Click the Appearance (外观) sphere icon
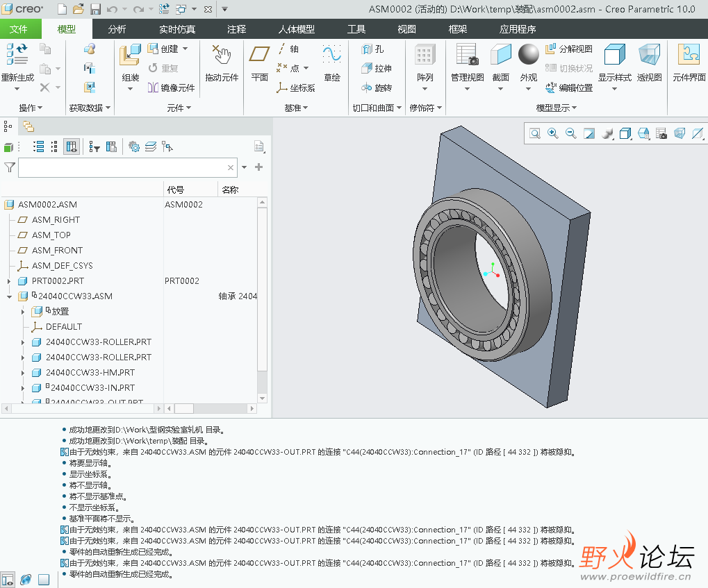The height and width of the screenshot is (588, 708). coord(528,55)
